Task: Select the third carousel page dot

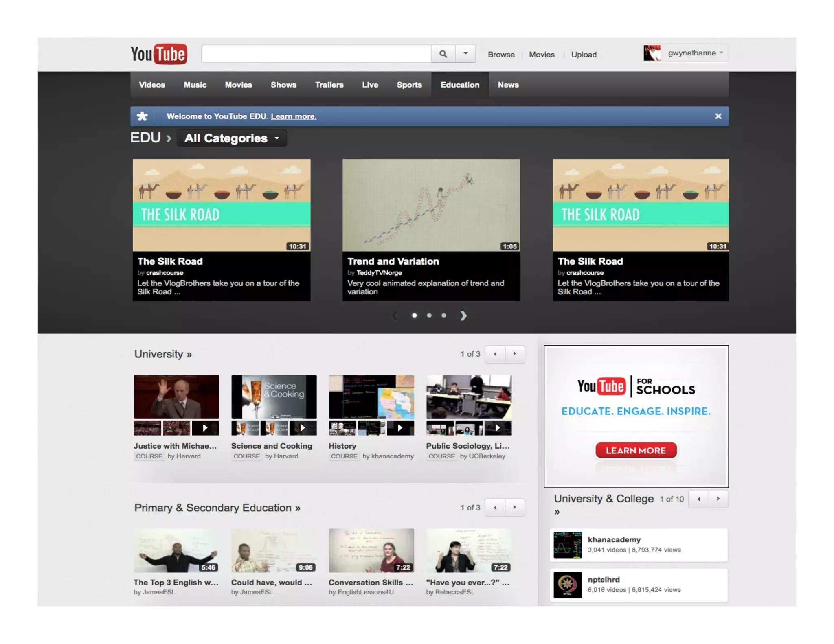Action: click(x=444, y=315)
